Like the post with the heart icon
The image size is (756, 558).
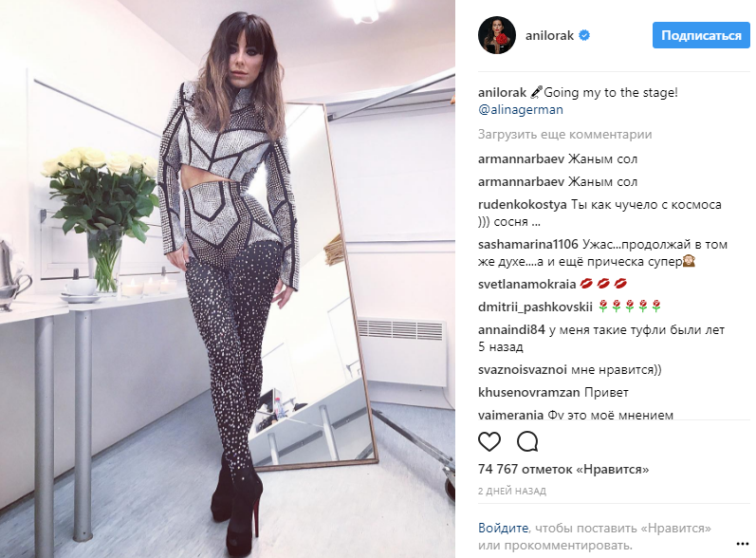coord(489,441)
